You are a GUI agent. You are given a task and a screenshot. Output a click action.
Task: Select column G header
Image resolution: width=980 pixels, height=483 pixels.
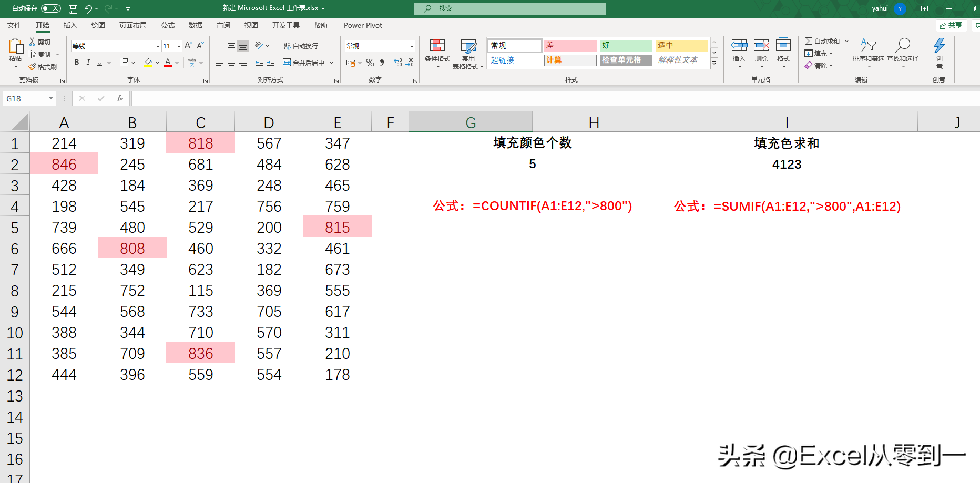471,122
